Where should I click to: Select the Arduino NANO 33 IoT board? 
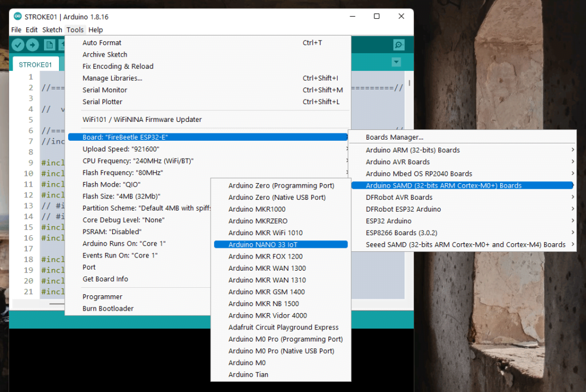(x=280, y=244)
